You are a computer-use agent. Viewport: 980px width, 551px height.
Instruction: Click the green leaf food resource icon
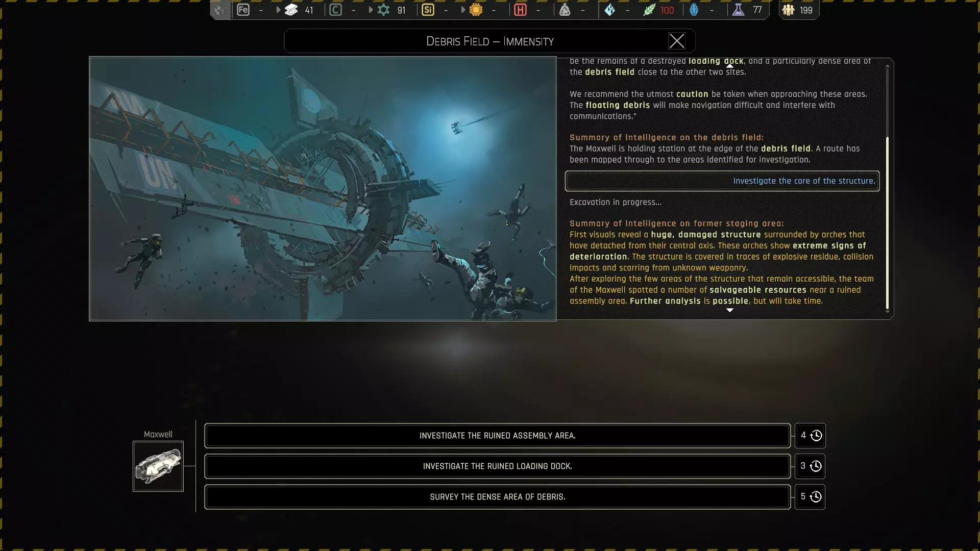[649, 10]
